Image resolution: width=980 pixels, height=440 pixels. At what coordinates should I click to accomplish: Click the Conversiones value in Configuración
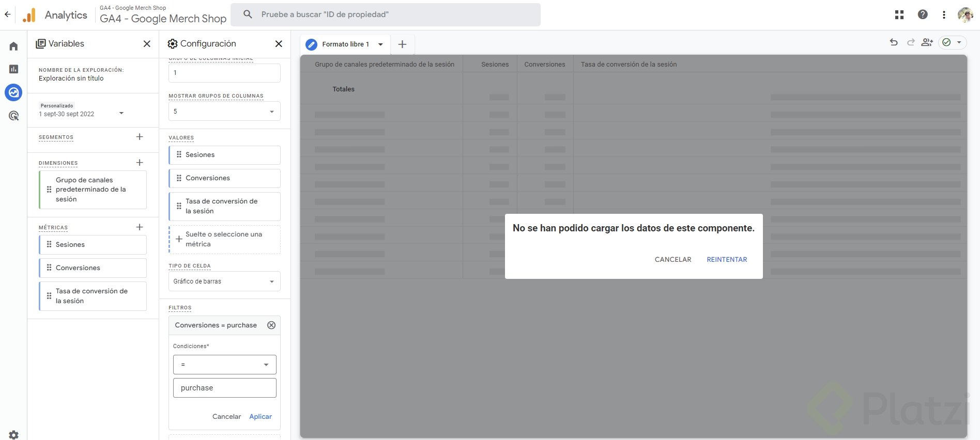(224, 178)
